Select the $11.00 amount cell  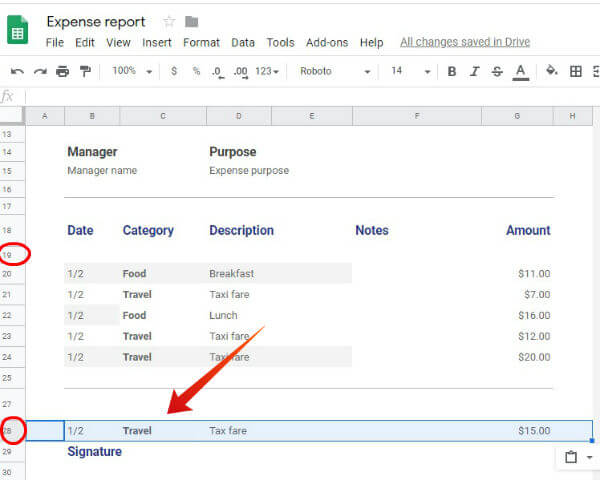pyautogui.click(x=534, y=274)
